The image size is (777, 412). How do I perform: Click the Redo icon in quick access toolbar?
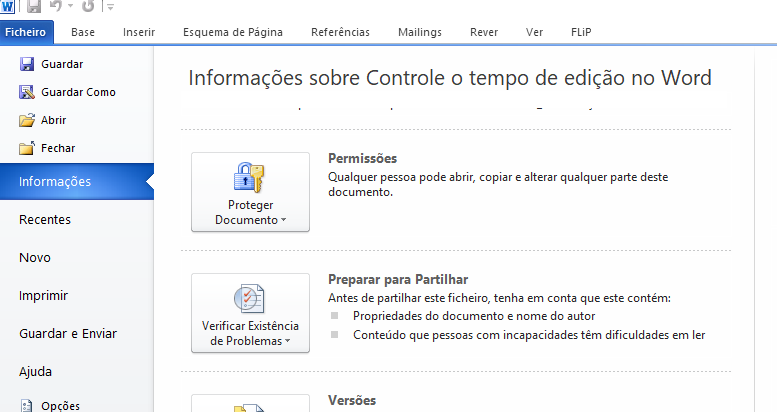click(88, 6)
